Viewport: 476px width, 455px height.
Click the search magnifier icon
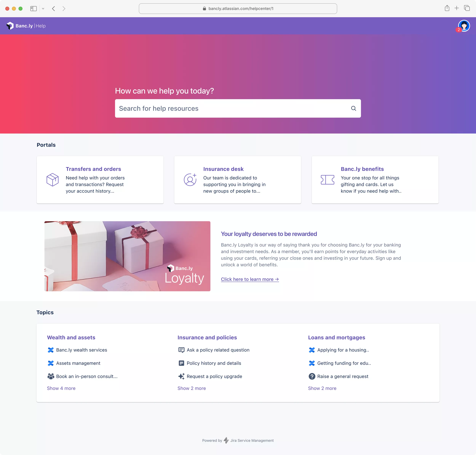click(x=354, y=108)
